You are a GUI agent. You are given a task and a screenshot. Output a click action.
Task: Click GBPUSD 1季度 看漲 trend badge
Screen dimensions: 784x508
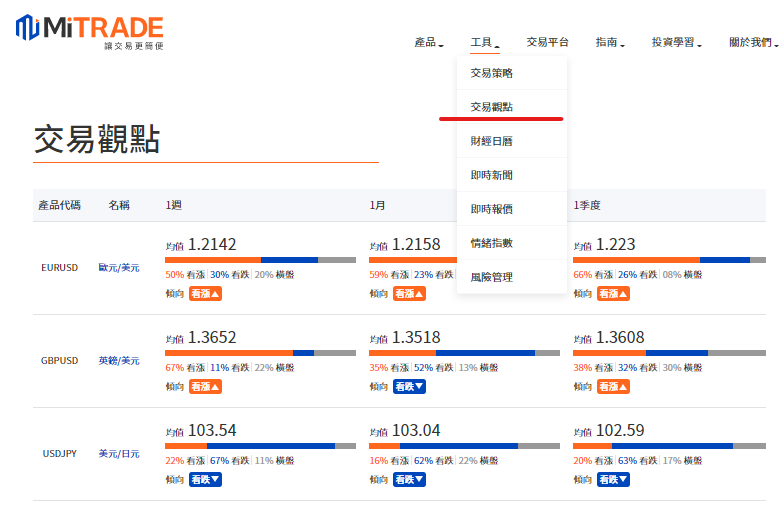click(613, 386)
